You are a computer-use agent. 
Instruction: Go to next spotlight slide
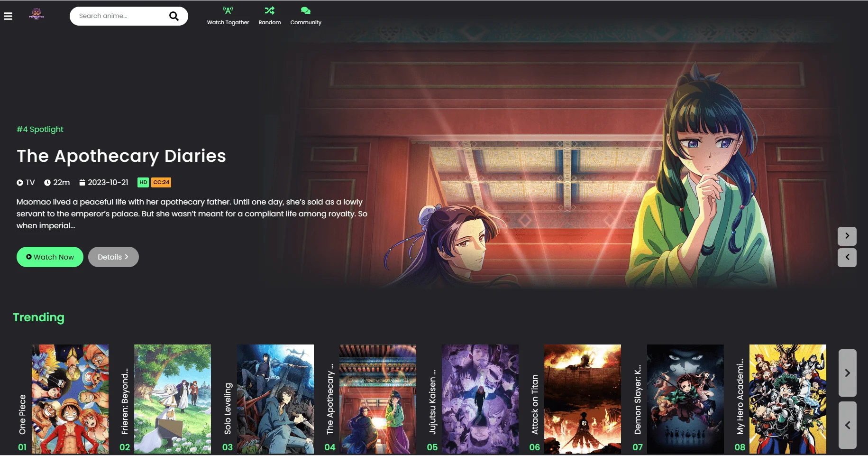coord(847,236)
